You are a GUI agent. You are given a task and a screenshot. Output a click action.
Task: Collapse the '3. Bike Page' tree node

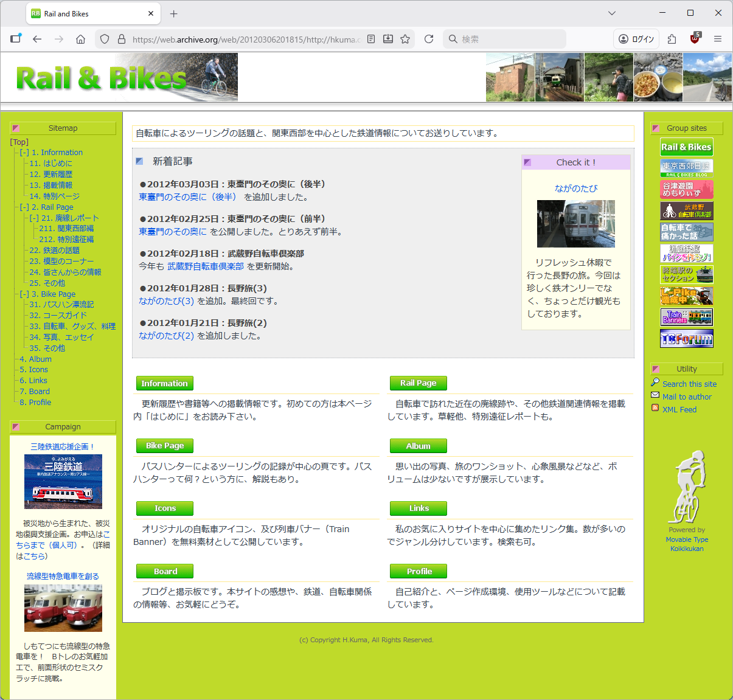[x=24, y=294]
